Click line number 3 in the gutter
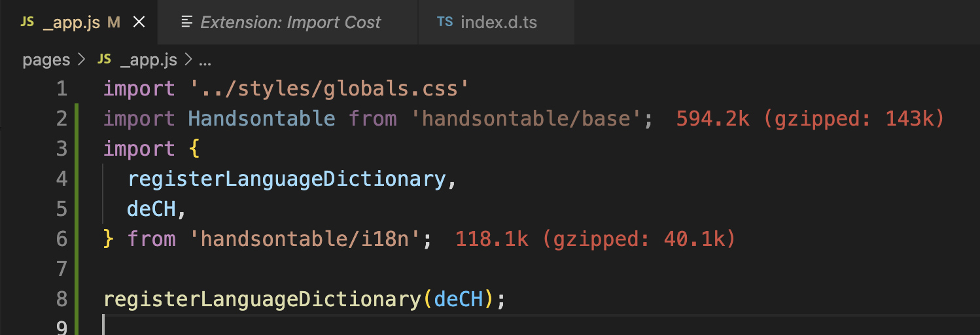 pos(61,149)
